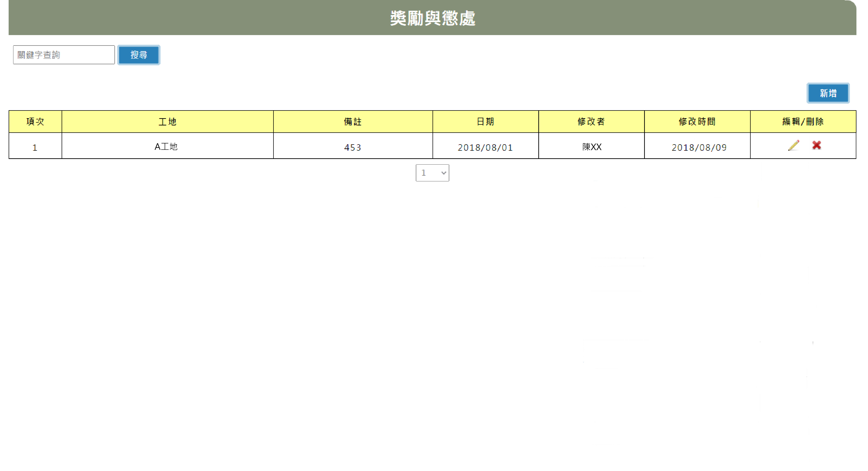The width and height of the screenshot is (868, 471).
Task: Click the 項次 column header
Action: (35, 121)
